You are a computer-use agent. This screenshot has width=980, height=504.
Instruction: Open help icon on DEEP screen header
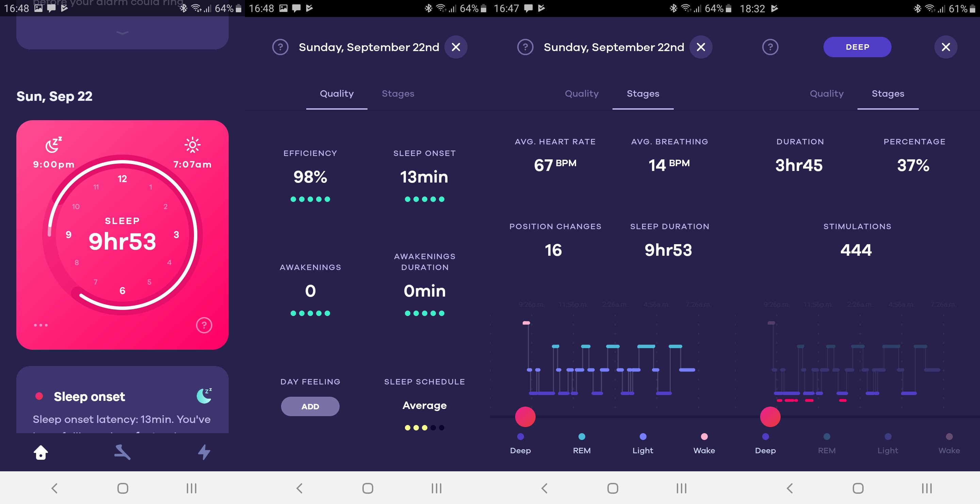click(770, 47)
